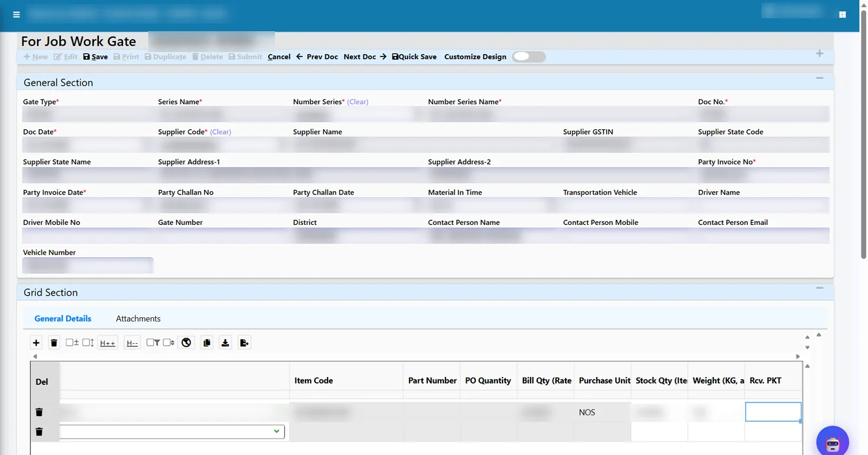This screenshot has width=868, height=455.
Task: Click the grid horizontal scroll left arrow
Action: [35, 356]
